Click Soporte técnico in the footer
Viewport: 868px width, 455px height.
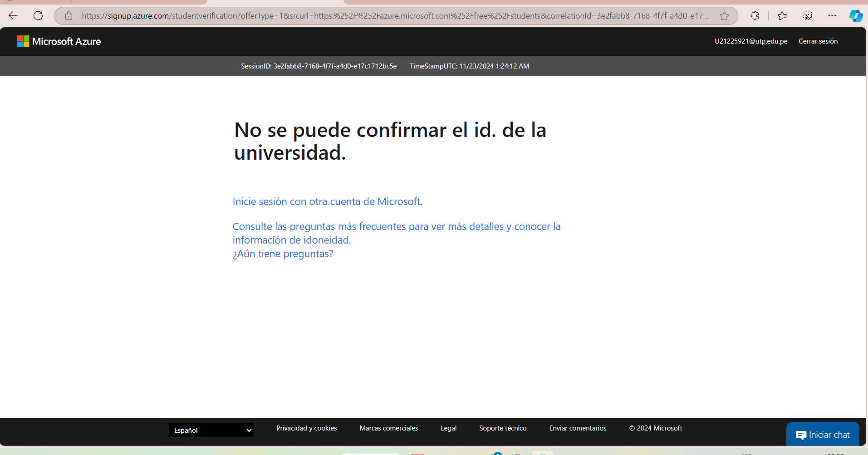pos(502,428)
